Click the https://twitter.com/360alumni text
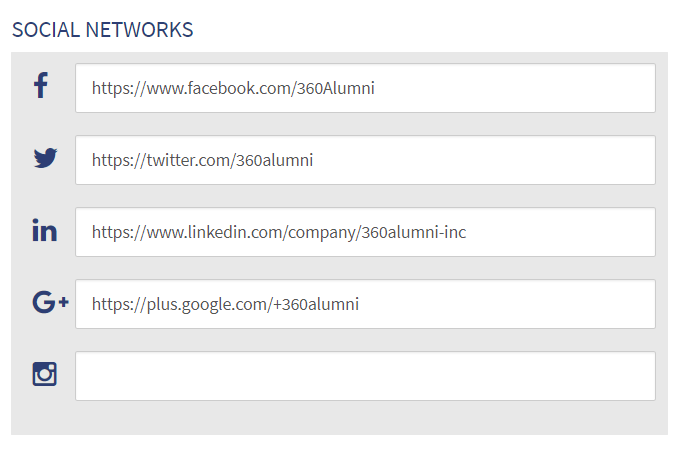Image resolution: width=686 pixels, height=457 pixels. pyautogui.click(x=202, y=160)
